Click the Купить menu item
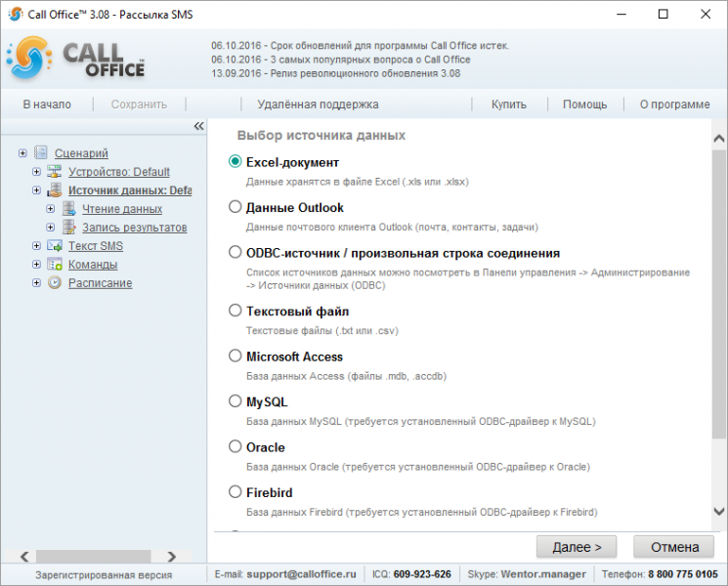This screenshot has height=586, width=728. 509,105
